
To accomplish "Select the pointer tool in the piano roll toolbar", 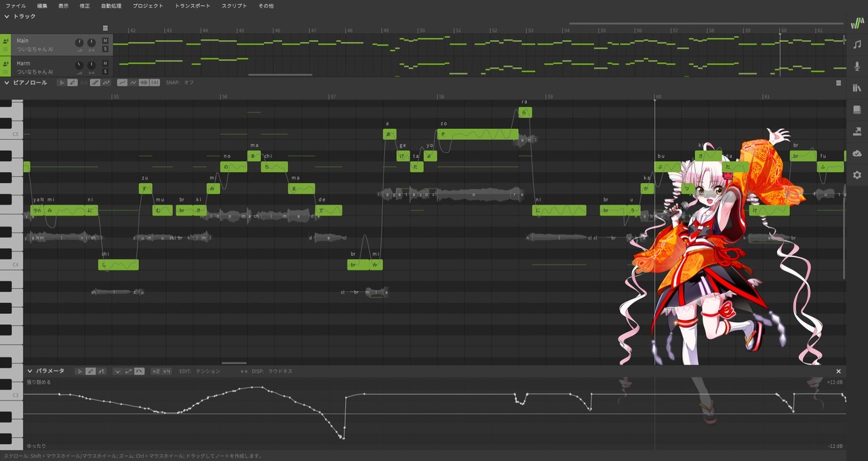I will [62, 83].
